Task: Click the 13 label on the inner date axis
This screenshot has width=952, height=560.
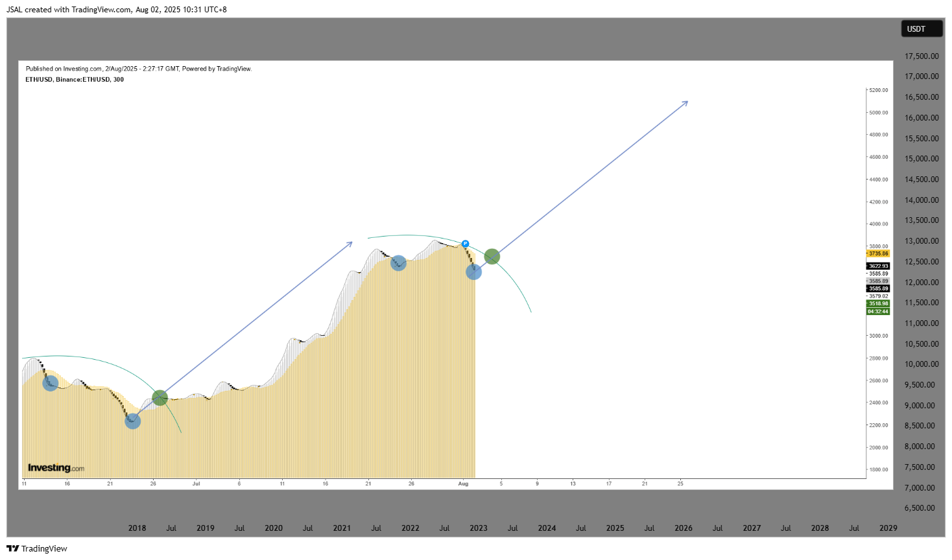Action: click(x=573, y=484)
